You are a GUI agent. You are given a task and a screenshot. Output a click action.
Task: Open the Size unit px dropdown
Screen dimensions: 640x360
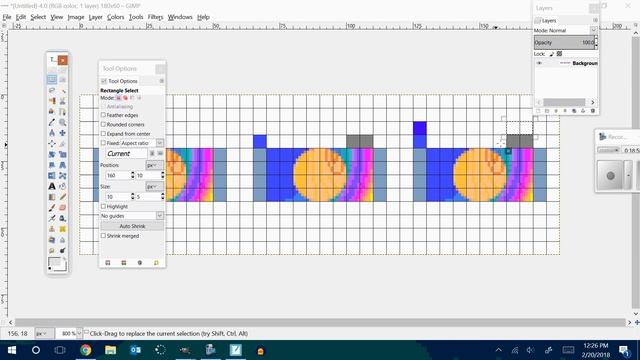click(x=154, y=187)
